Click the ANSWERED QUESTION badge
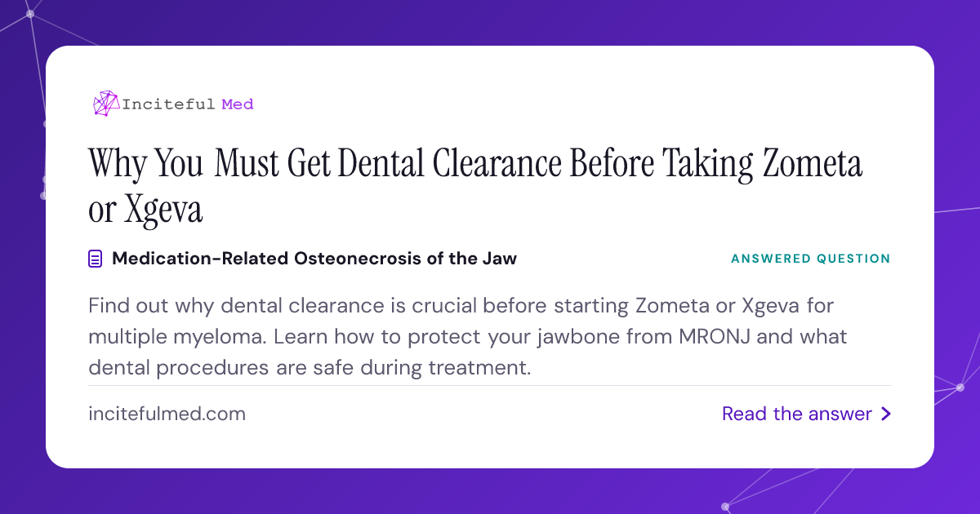Screen dimensions: 980x514 (x=811, y=259)
